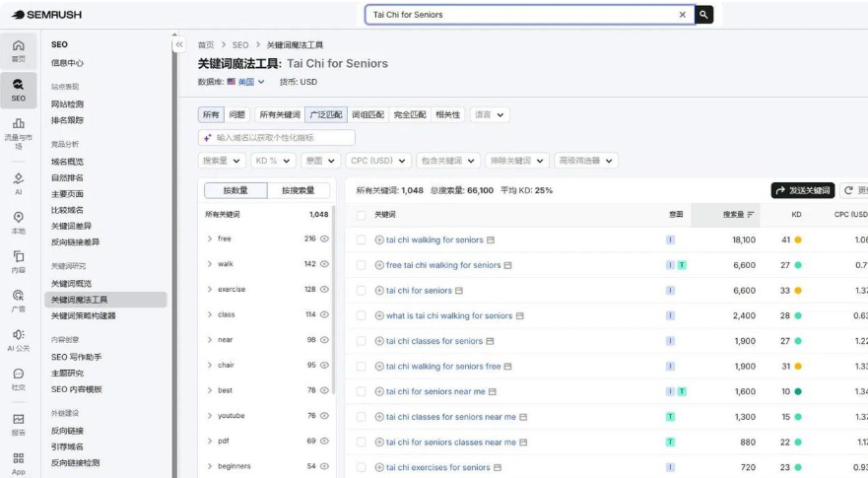Viewport: 868px width, 478px height.
Task: Open the 高级筛选器 advanced filter dropdown
Action: 585,161
